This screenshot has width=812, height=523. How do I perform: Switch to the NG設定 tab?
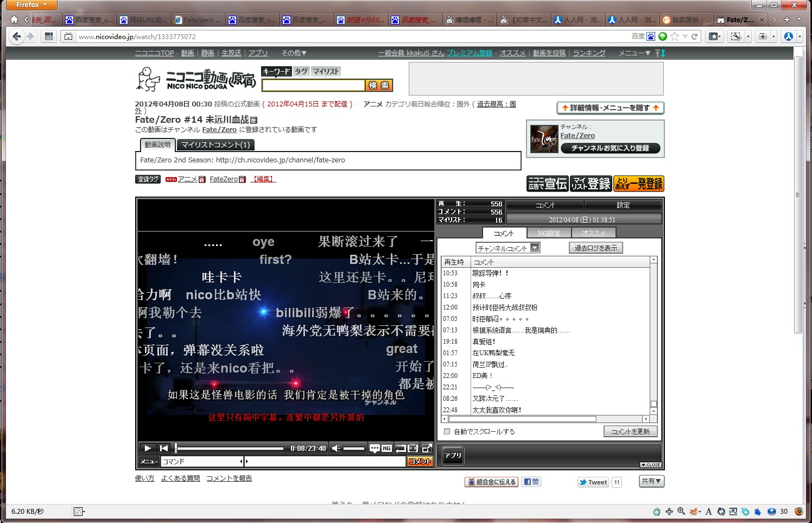[x=549, y=233]
